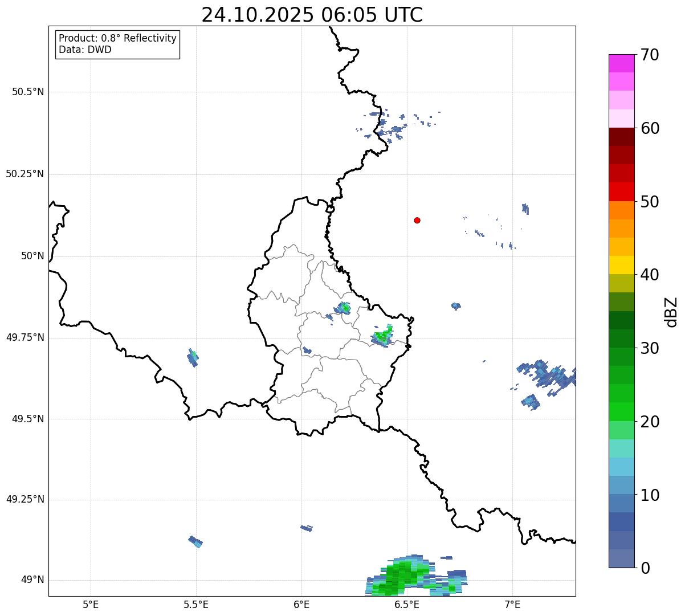Click the "50.5°N" latitude label
The height and width of the screenshot is (616, 685).
(x=28, y=92)
